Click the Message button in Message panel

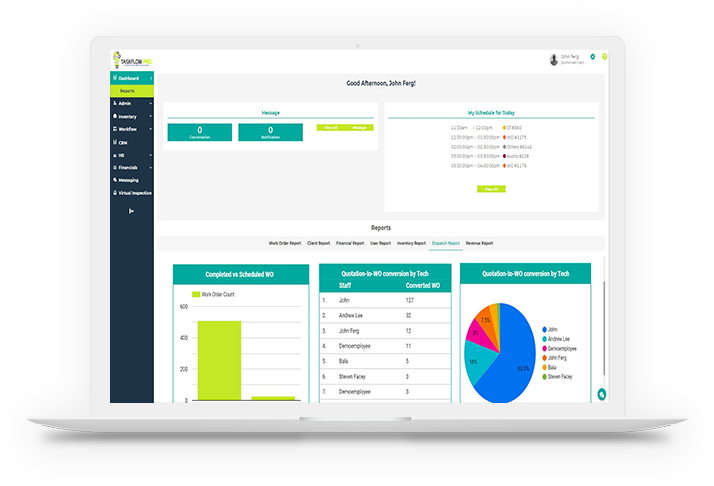point(359,127)
